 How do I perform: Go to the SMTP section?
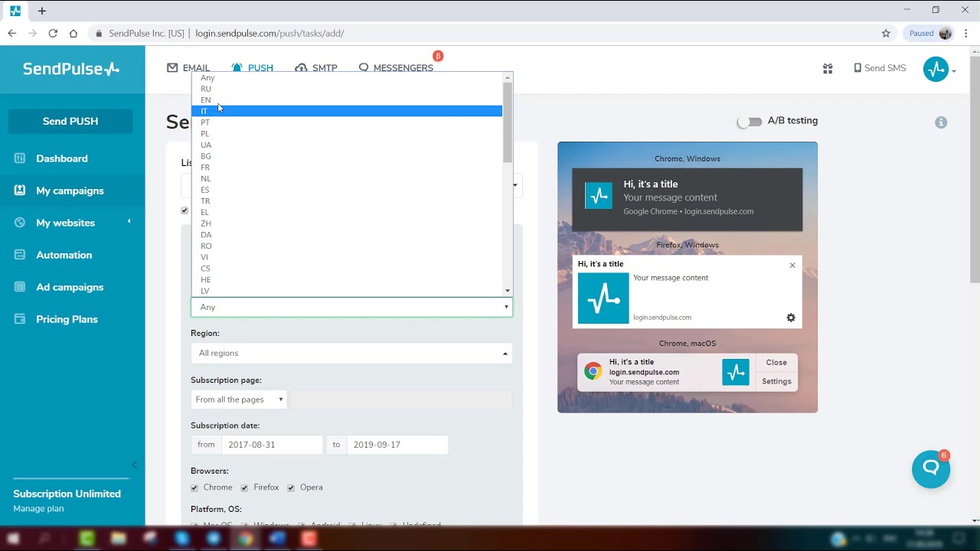point(315,68)
